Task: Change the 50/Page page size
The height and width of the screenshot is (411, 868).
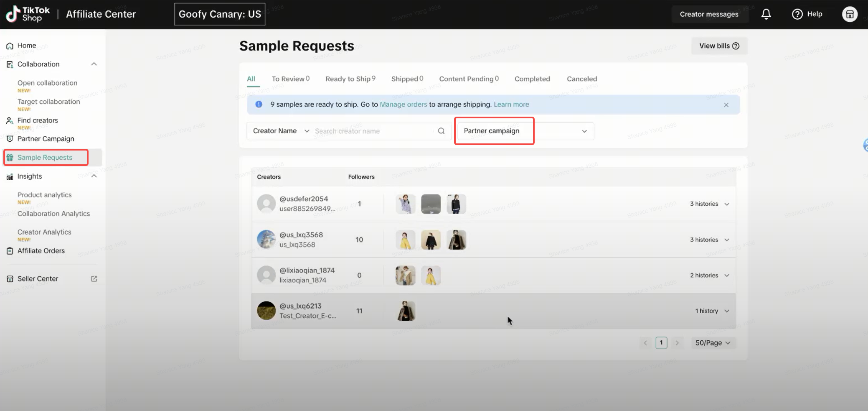Action: coord(713,343)
